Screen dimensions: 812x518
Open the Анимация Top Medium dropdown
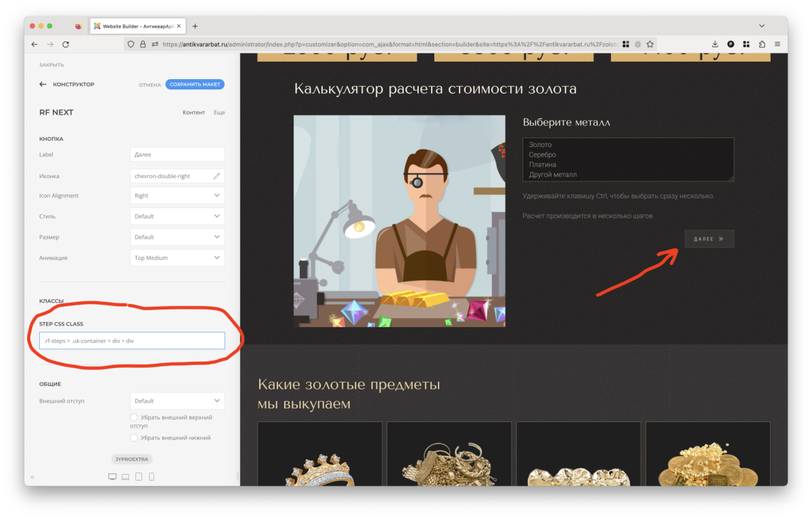click(x=177, y=258)
